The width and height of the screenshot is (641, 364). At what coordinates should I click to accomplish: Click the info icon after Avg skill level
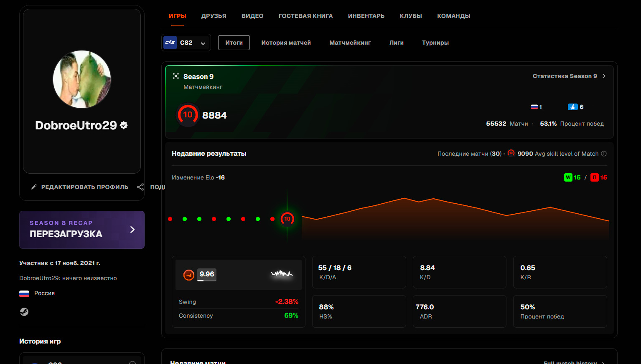(x=604, y=154)
